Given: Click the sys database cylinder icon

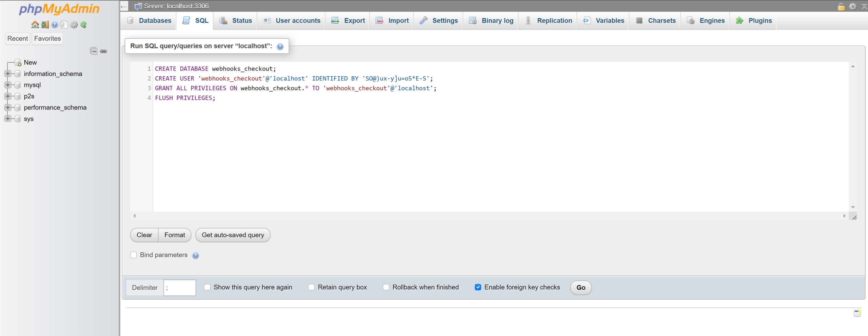Looking at the screenshot, I should (x=18, y=119).
